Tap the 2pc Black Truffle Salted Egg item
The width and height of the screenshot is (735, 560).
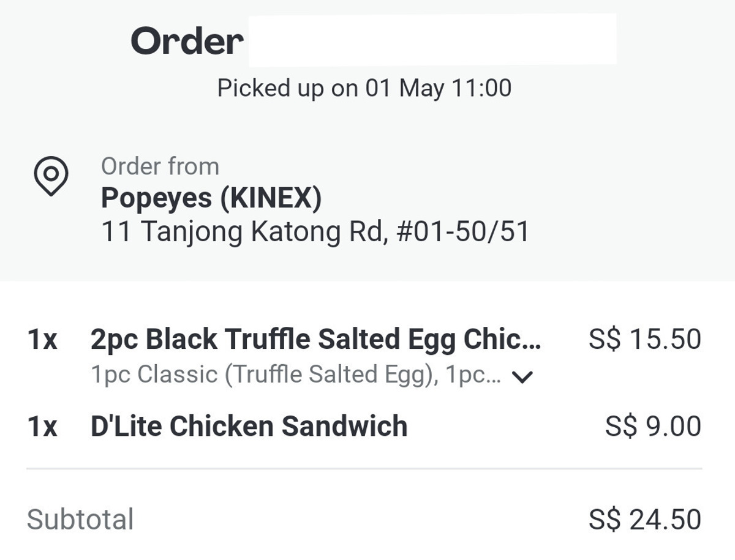[x=316, y=340]
